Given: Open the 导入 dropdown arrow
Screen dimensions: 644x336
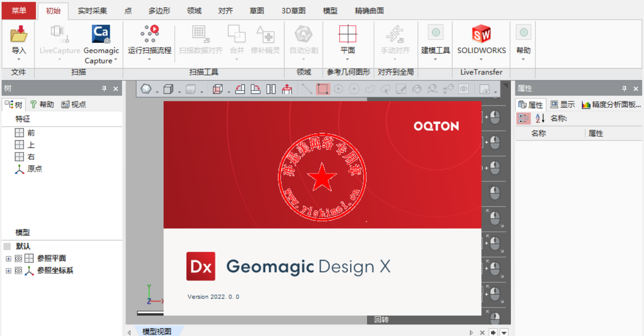Looking at the screenshot, I should [19, 59].
